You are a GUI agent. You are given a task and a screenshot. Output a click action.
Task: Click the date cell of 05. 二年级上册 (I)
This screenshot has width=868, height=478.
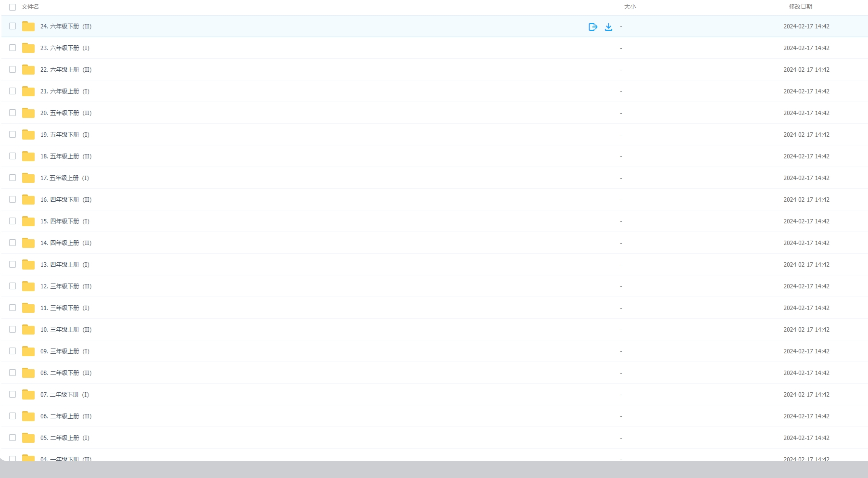pyautogui.click(x=806, y=438)
